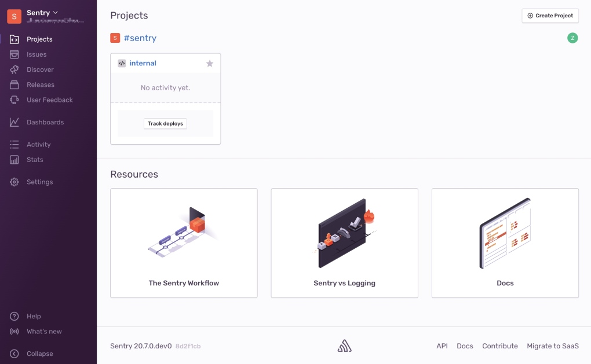591x364 pixels.
Task: Click the Collapse arrow circle icon
Action: click(14, 354)
